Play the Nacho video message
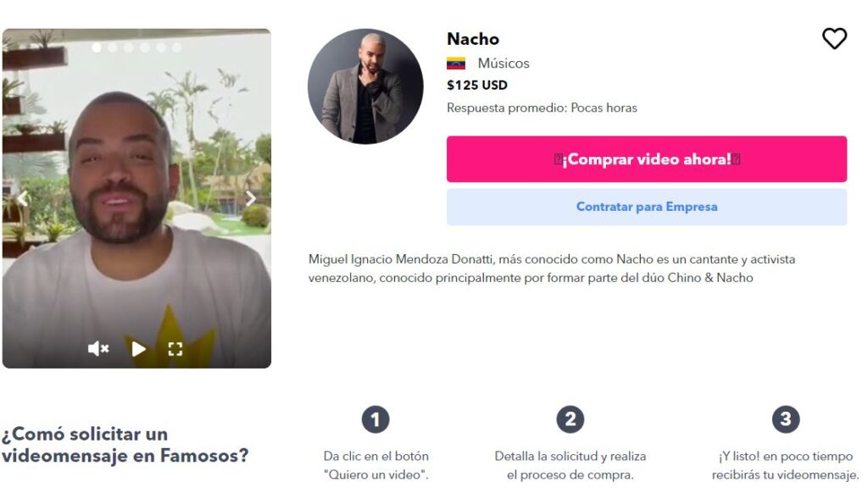 click(138, 348)
